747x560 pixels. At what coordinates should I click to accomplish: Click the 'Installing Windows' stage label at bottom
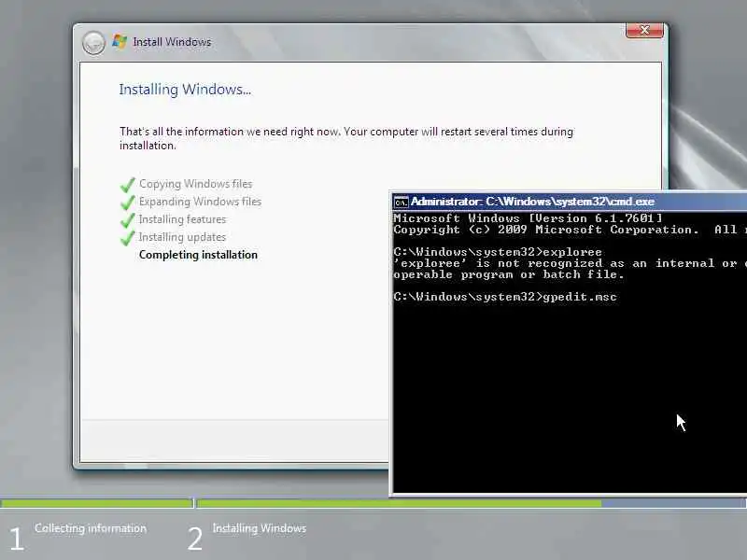coord(260,528)
